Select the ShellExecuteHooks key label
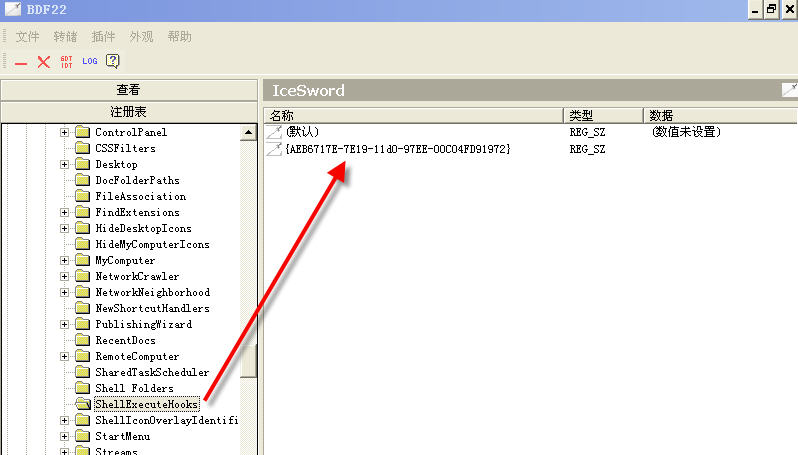 [x=147, y=404]
